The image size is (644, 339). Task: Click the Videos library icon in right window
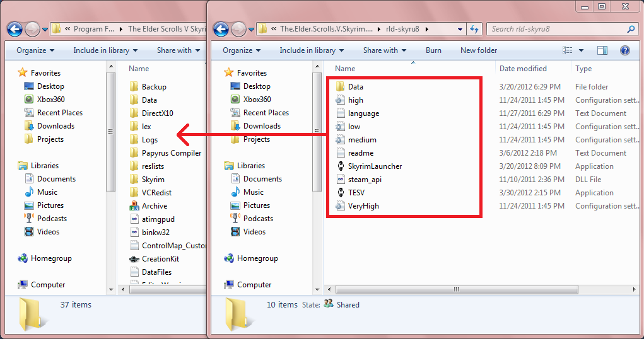coord(235,231)
